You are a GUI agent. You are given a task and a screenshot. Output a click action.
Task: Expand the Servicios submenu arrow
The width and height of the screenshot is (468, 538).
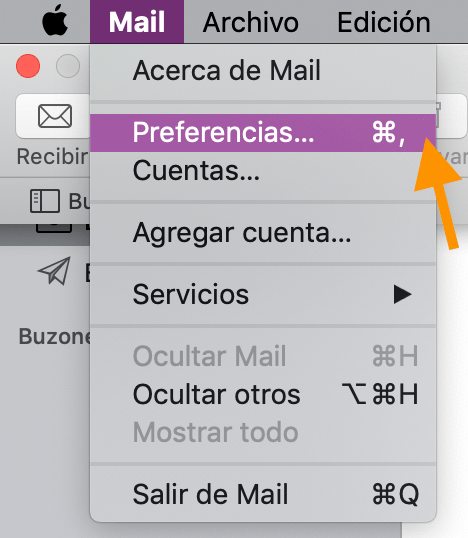pyautogui.click(x=402, y=294)
